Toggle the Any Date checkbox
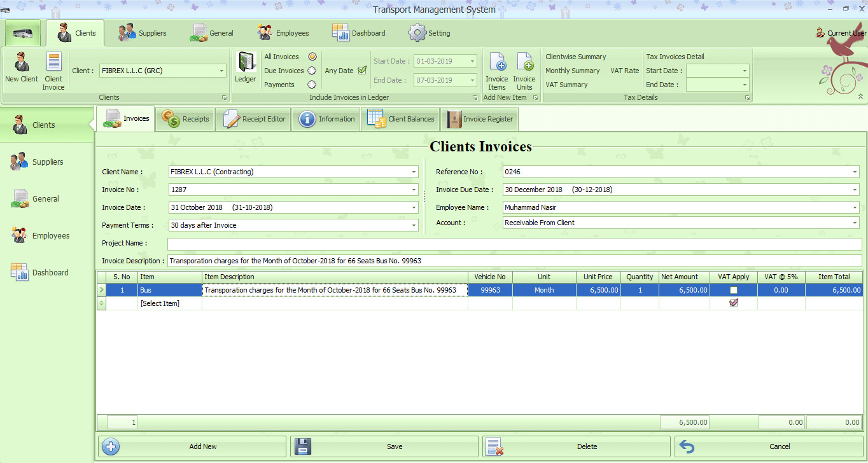 pos(362,71)
